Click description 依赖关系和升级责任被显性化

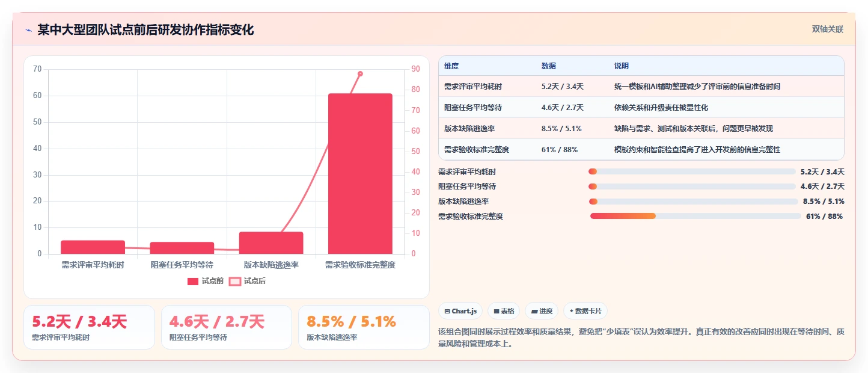(x=661, y=108)
